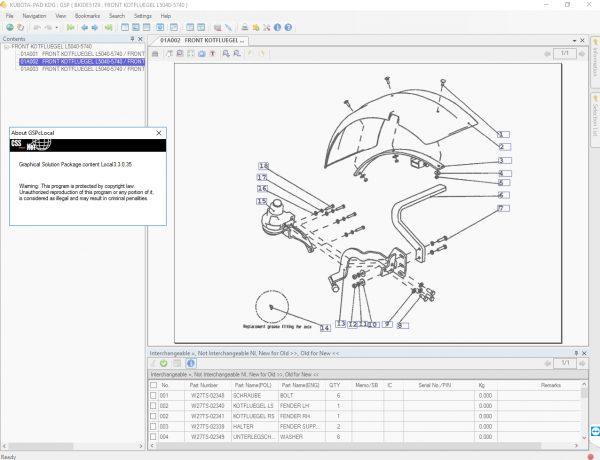The image size is (600, 460).
Task: Click callout number 18 in the diagram
Action: pyautogui.click(x=263, y=166)
